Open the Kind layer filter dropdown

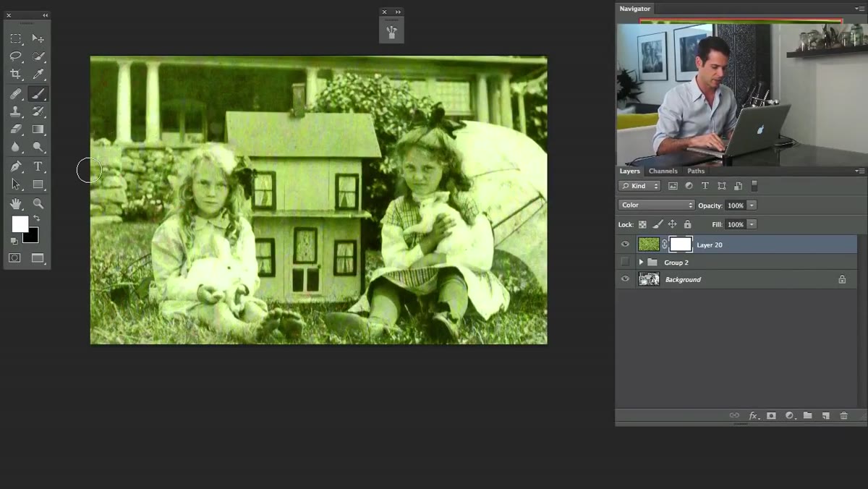tap(639, 186)
